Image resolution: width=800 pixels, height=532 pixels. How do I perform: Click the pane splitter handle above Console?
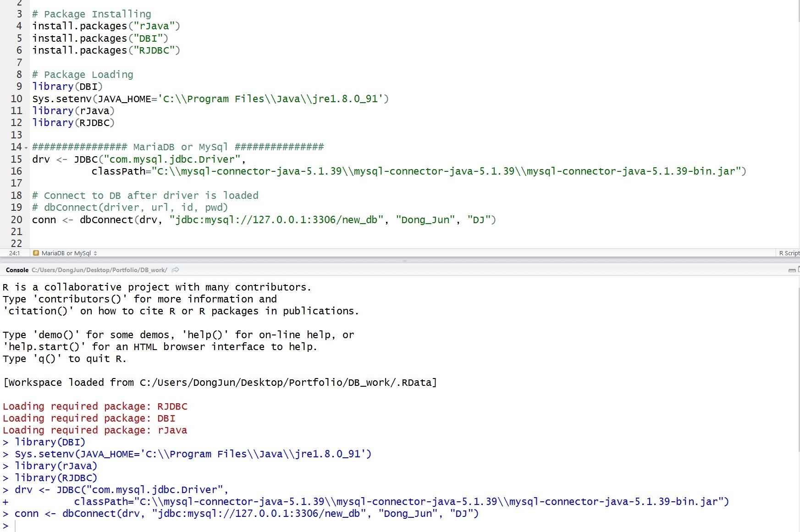click(x=404, y=261)
